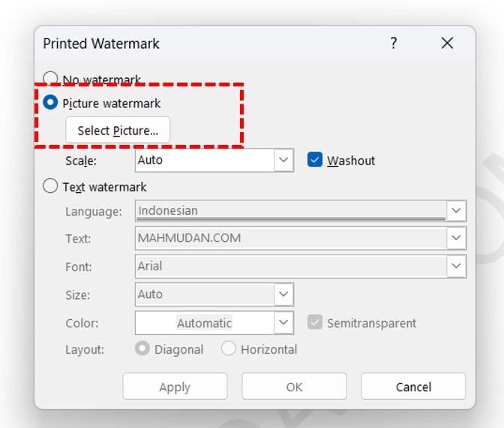Toggle the Semitransparent checkbox
The width and height of the screenshot is (504, 428).
tap(315, 323)
